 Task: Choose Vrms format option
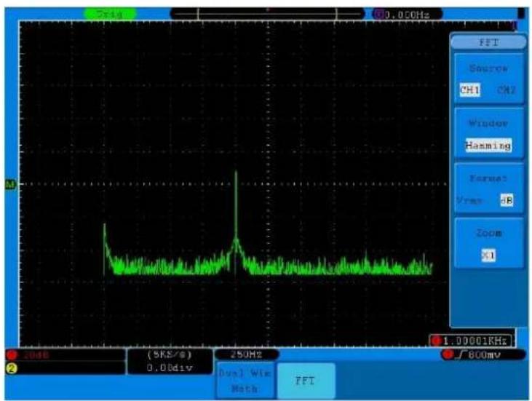[469, 200]
